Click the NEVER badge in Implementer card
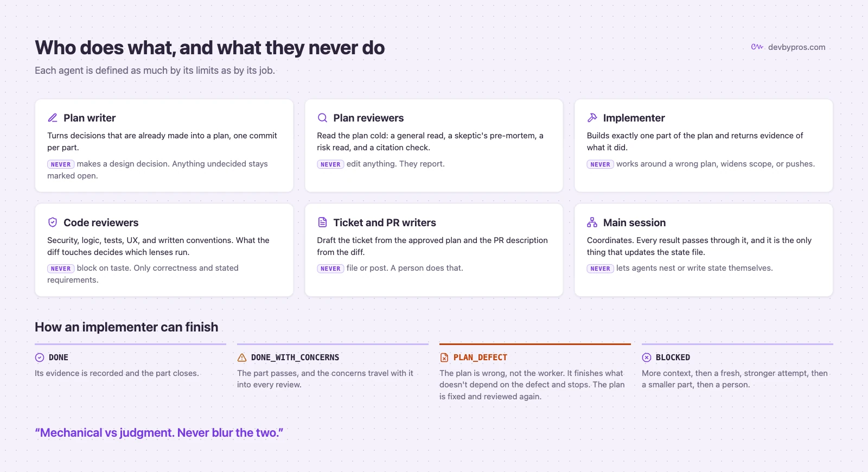This screenshot has height=472, width=868. (x=600, y=164)
